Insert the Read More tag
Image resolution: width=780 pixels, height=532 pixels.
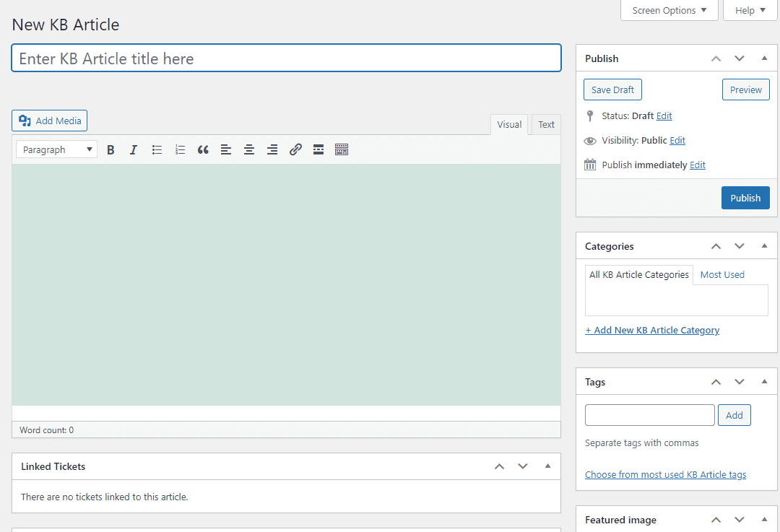pyautogui.click(x=318, y=149)
